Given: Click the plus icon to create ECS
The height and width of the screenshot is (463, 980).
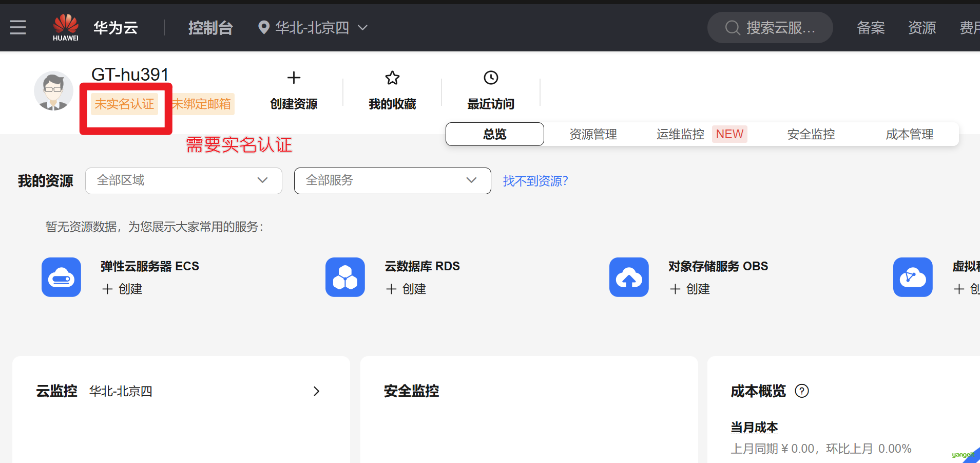Looking at the screenshot, I should (x=107, y=289).
